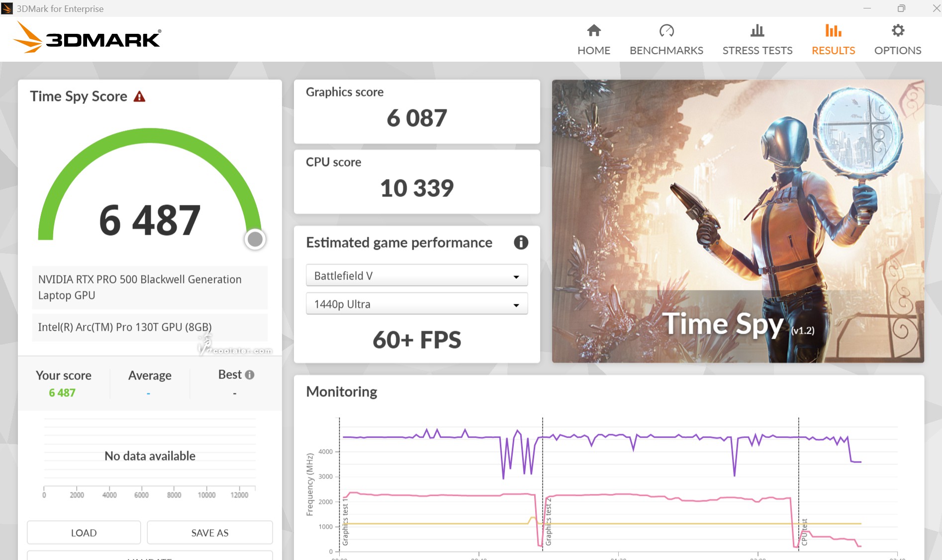Open Options via the gear icon

coord(898,31)
